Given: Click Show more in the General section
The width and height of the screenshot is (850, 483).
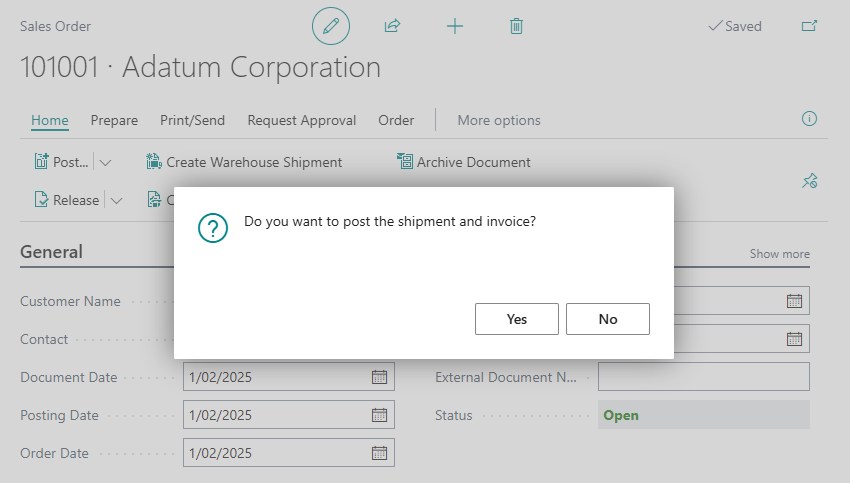Looking at the screenshot, I should tap(780, 254).
